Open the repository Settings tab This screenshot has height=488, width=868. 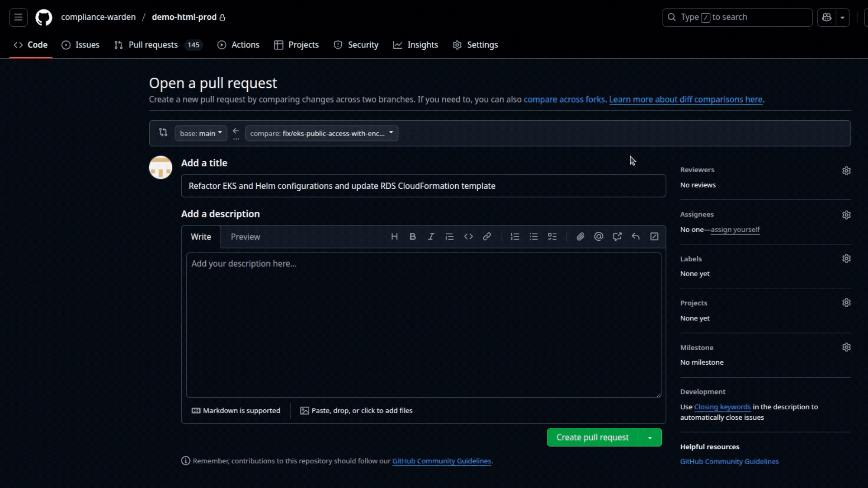click(476, 45)
